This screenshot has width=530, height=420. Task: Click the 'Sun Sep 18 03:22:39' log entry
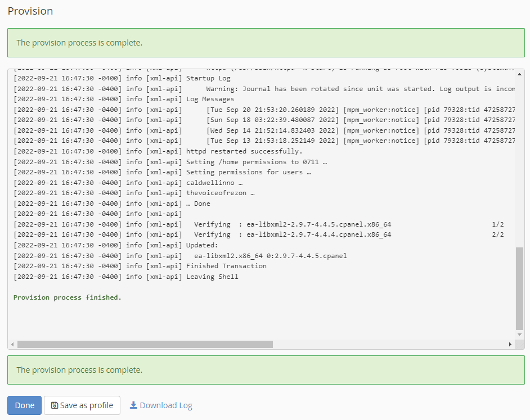(264, 120)
